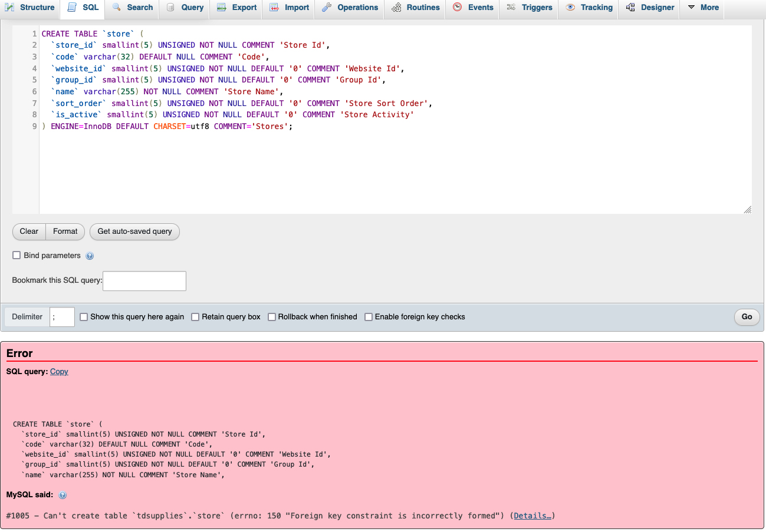Image resolution: width=766 pixels, height=532 pixels.
Task: Click the help icon beside MySQL said
Action: click(x=63, y=495)
